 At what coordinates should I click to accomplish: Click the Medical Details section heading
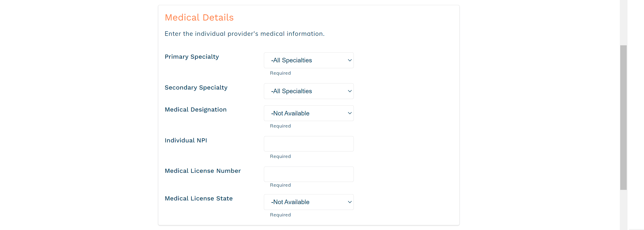click(x=199, y=17)
